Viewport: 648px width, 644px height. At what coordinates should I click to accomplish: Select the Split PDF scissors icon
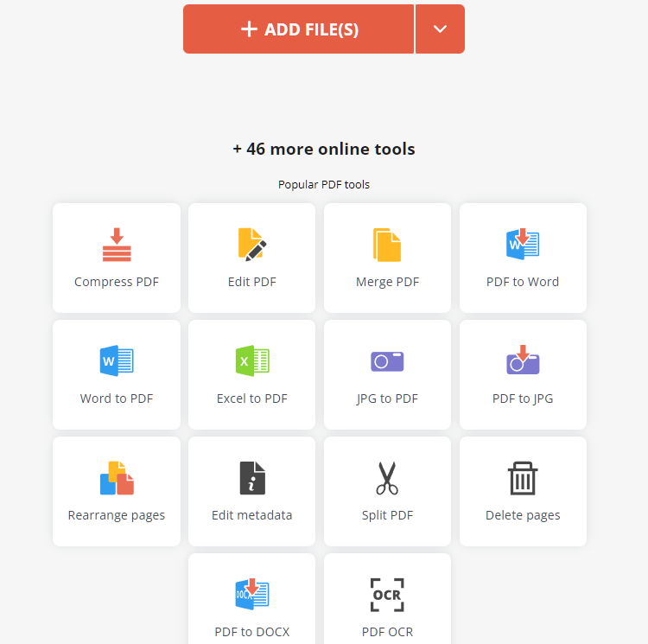click(387, 478)
